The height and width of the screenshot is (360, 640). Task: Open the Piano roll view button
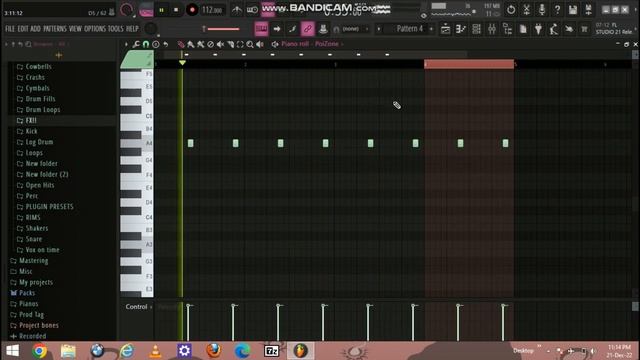461,29
